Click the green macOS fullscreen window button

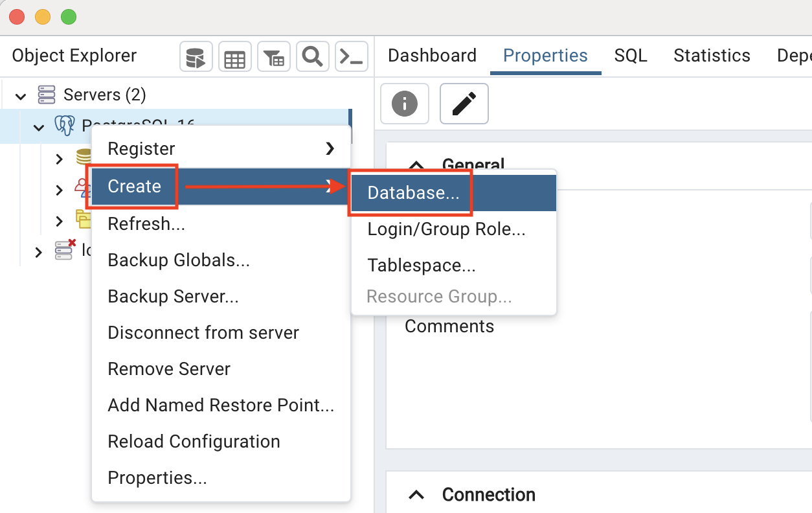pos(69,17)
